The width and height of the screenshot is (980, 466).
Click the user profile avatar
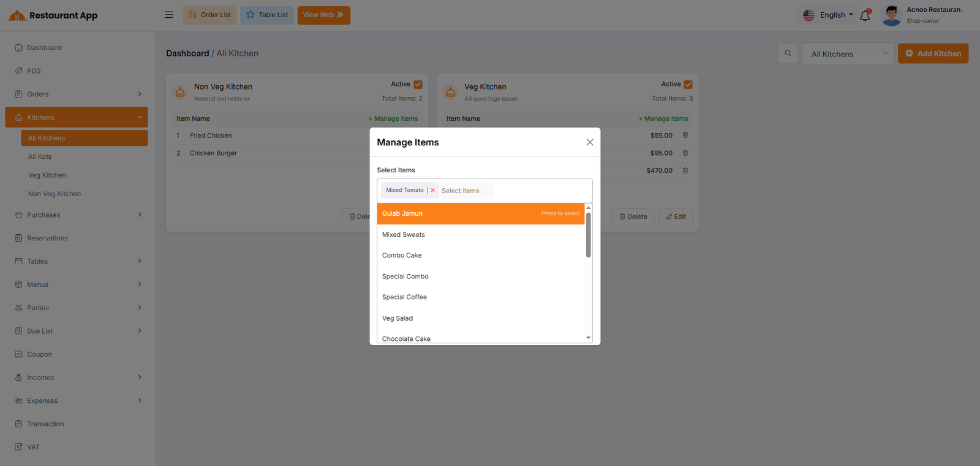tap(891, 15)
